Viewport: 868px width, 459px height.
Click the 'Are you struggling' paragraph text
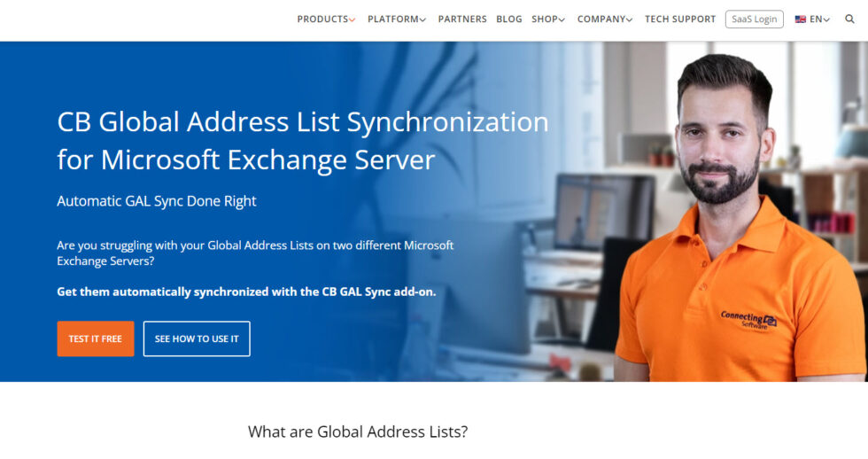point(255,253)
